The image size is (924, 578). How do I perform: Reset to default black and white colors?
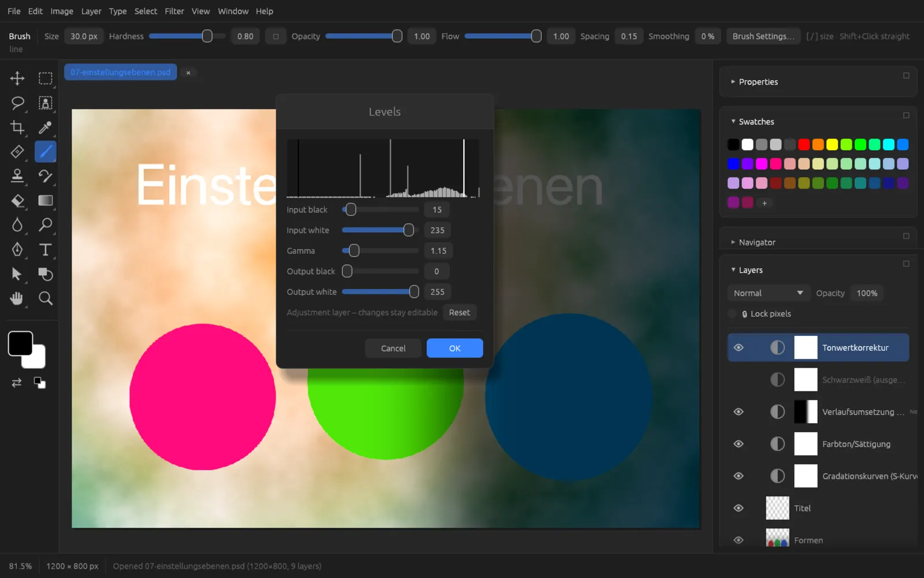pos(39,383)
